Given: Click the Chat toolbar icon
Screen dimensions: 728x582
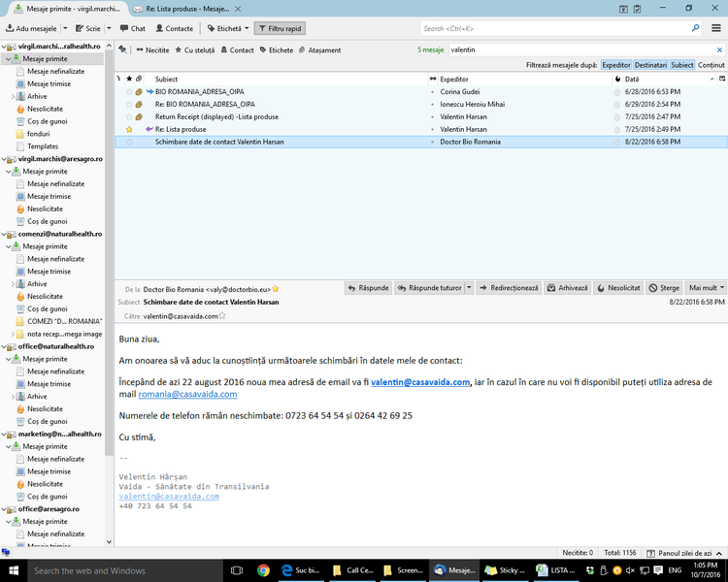Looking at the screenshot, I should tap(133, 28).
